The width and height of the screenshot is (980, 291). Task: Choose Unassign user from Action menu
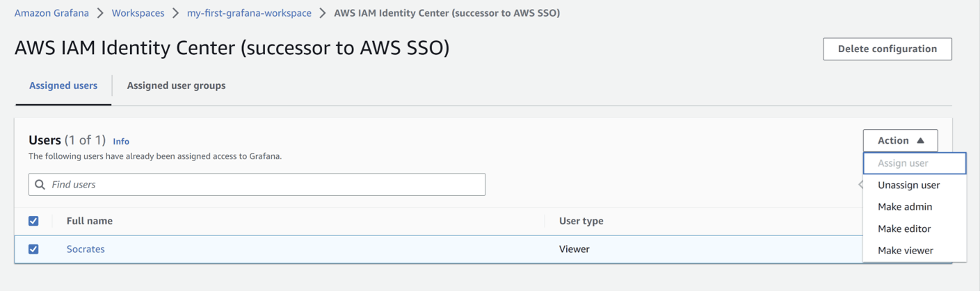pos(908,185)
